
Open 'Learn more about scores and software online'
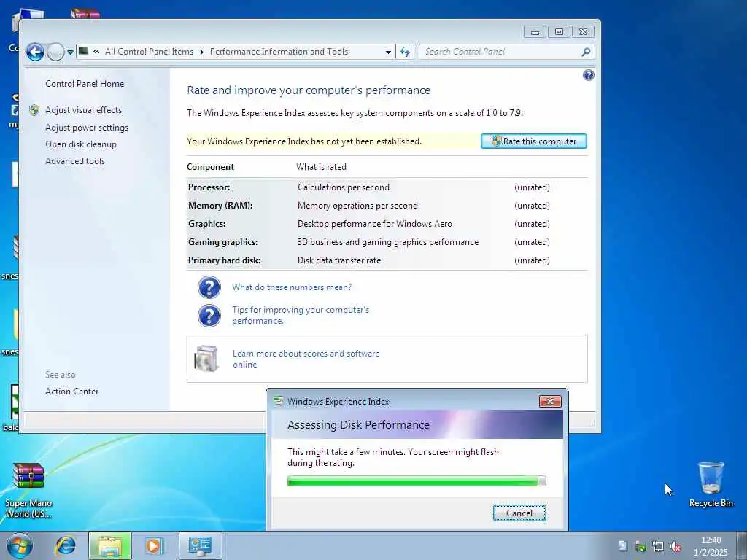point(306,359)
